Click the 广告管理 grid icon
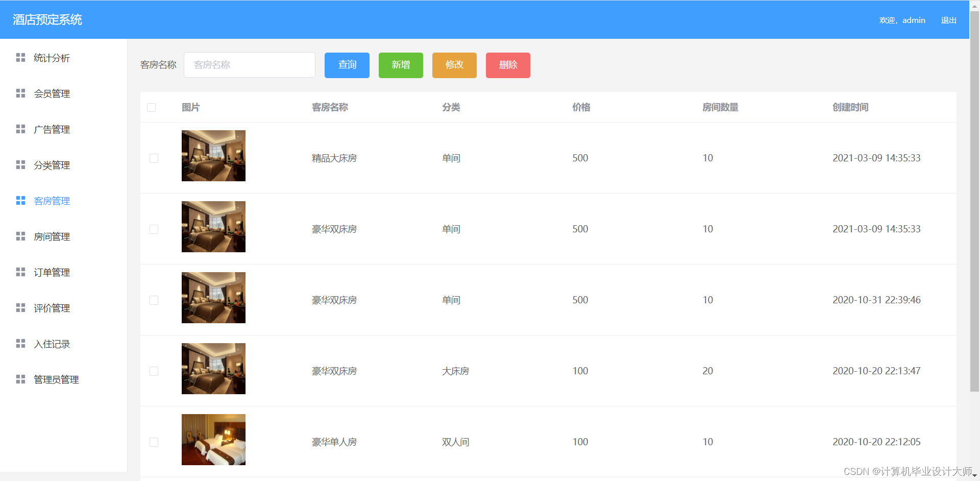 pyautogui.click(x=20, y=129)
